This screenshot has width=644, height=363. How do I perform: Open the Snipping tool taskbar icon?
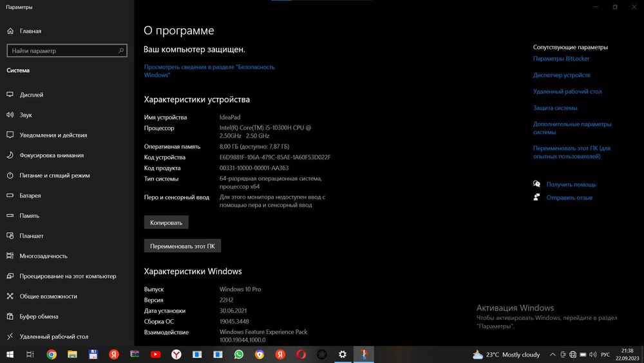363,355
